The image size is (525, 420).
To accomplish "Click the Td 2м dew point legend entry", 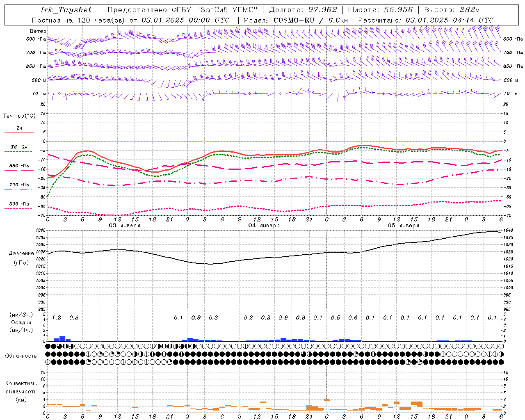I will pos(19,147).
